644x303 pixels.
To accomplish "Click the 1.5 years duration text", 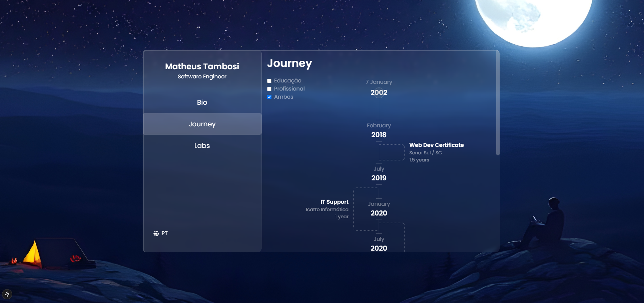I will tap(419, 160).
